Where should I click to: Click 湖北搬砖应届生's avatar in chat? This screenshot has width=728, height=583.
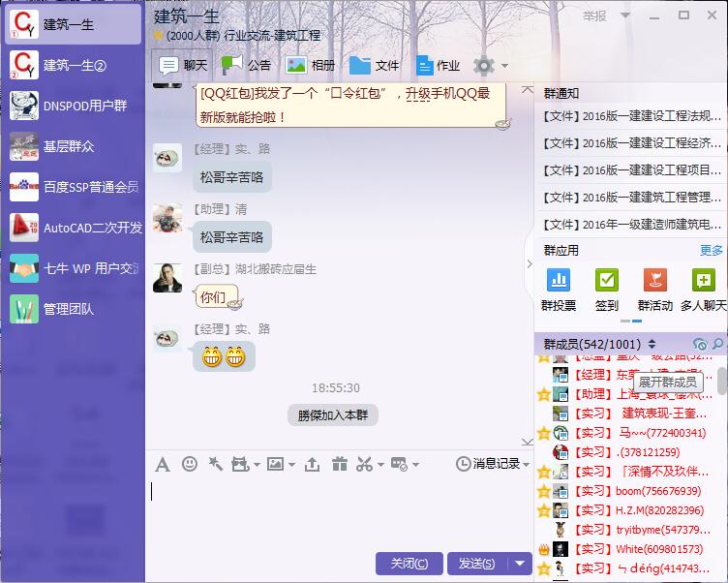point(167,278)
